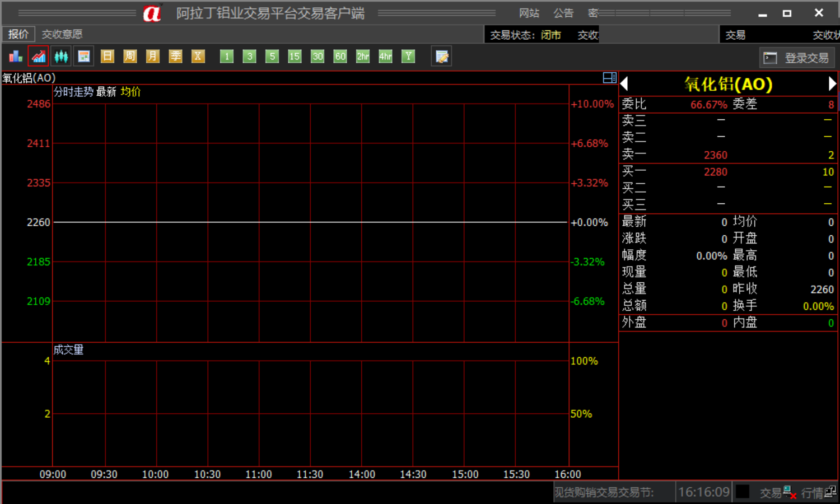Screen dimensions: 840x504
Task: Select the 15-minute chart interval
Action: 295,56
